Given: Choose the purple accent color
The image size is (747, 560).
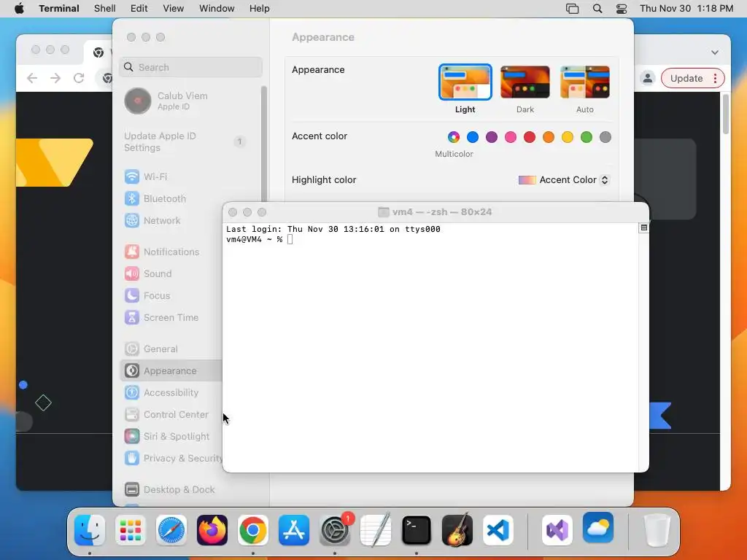Looking at the screenshot, I should coord(492,138).
